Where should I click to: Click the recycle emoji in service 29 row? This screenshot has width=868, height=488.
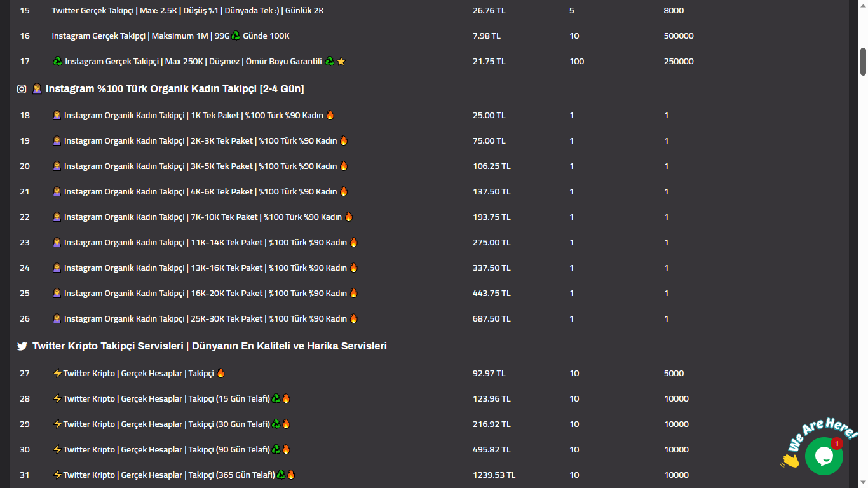276,424
